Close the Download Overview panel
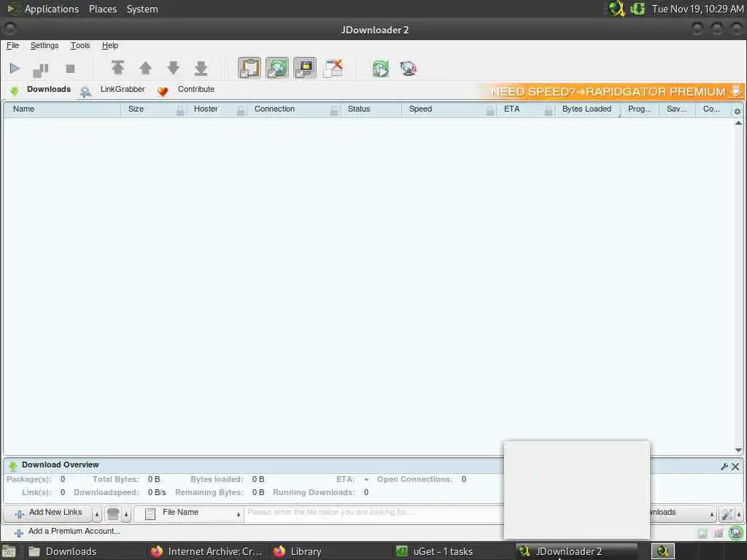The image size is (747, 560). (x=735, y=467)
